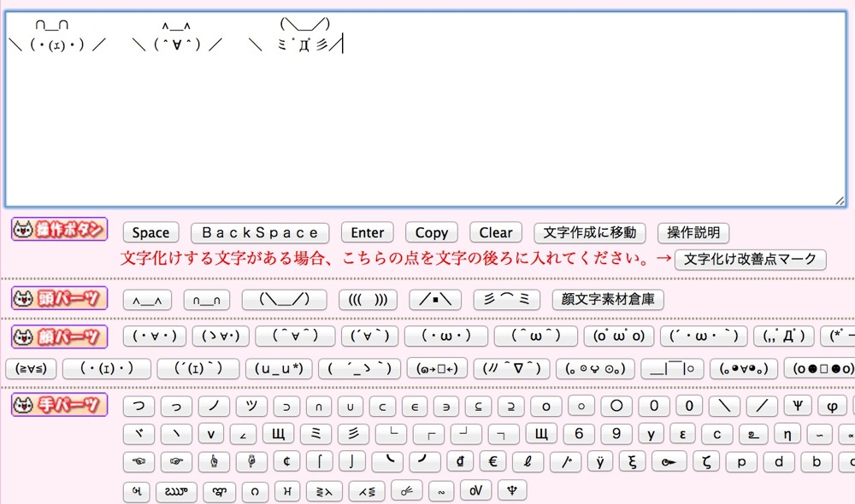Copy the kaomoji with the Copy button
Image resolution: width=855 pixels, height=504 pixels.
[431, 232]
